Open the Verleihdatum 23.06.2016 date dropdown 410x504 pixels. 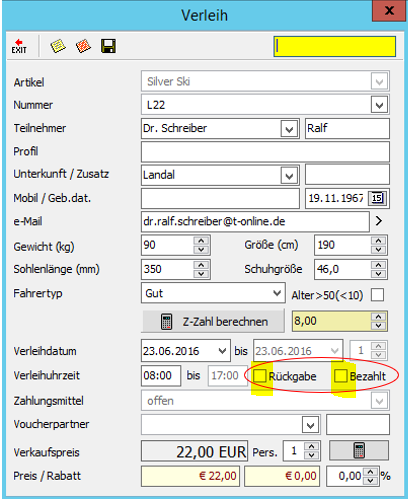tap(222, 351)
